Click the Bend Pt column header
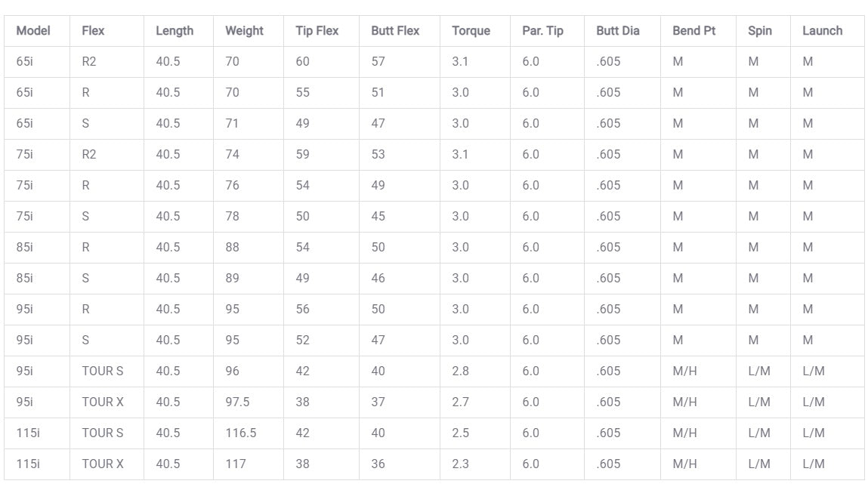 tap(693, 31)
